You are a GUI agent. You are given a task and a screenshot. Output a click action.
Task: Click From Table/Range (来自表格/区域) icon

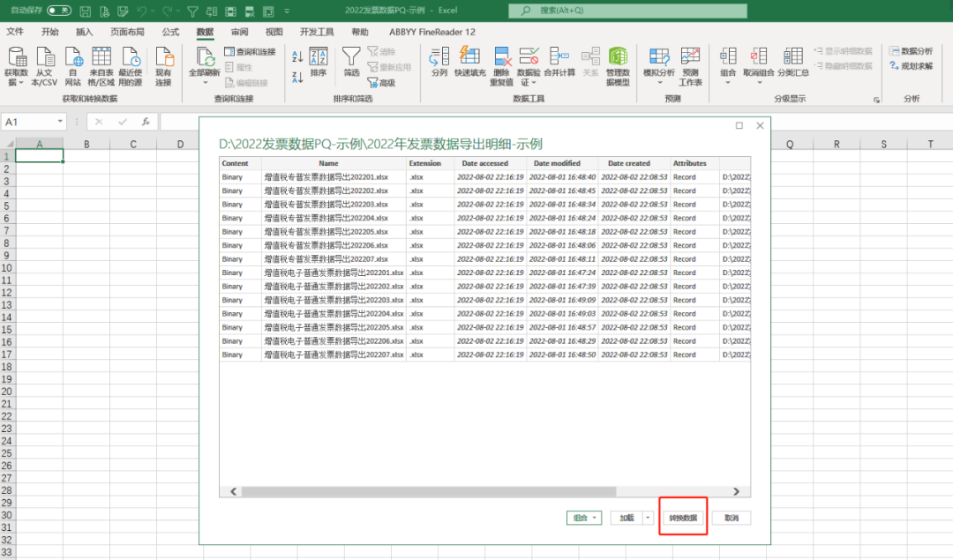click(101, 66)
